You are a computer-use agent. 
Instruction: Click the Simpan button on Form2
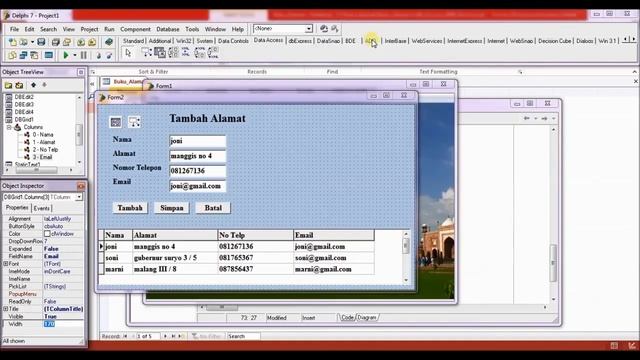[x=171, y=208]
